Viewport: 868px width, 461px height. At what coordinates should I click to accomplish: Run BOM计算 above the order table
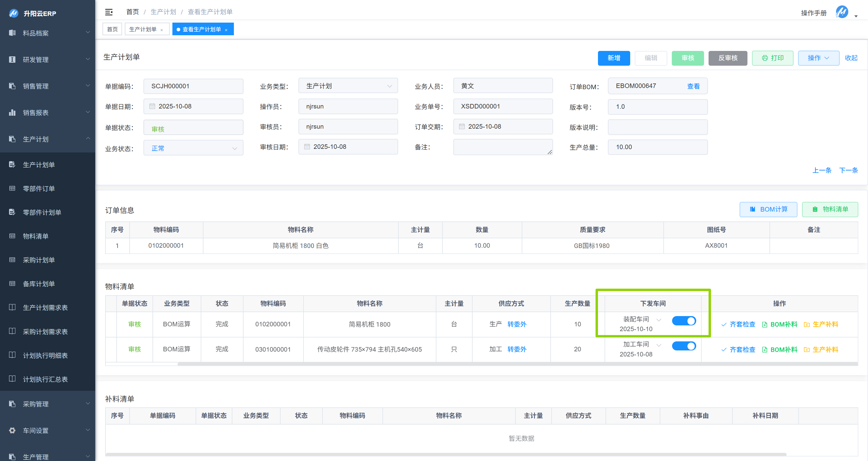pos(768,209)
